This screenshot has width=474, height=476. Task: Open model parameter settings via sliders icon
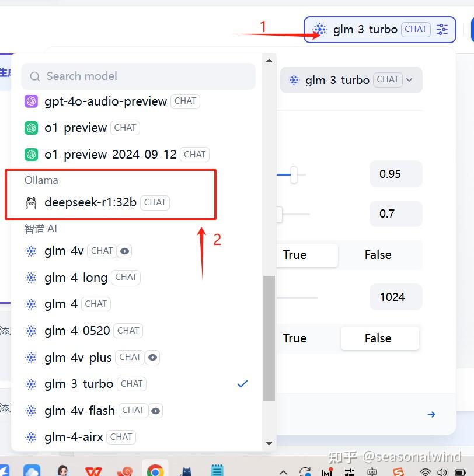pos(443,29)
